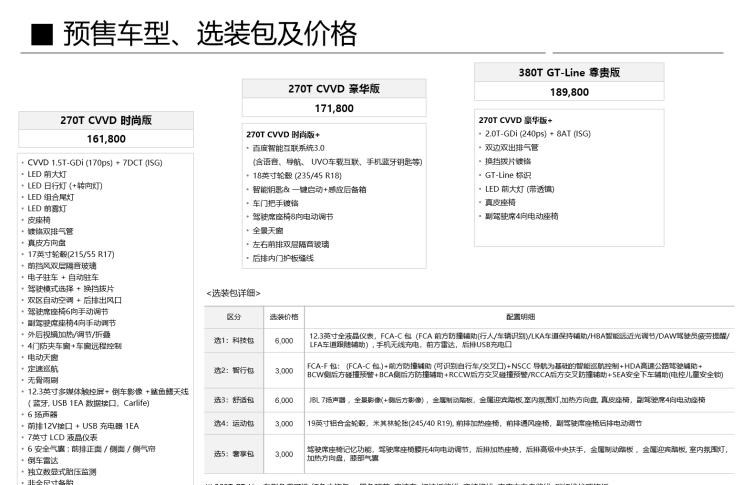744x485 pixels.
Task: Select the '皮座椅' list item
Action: (x=39, y=220)
